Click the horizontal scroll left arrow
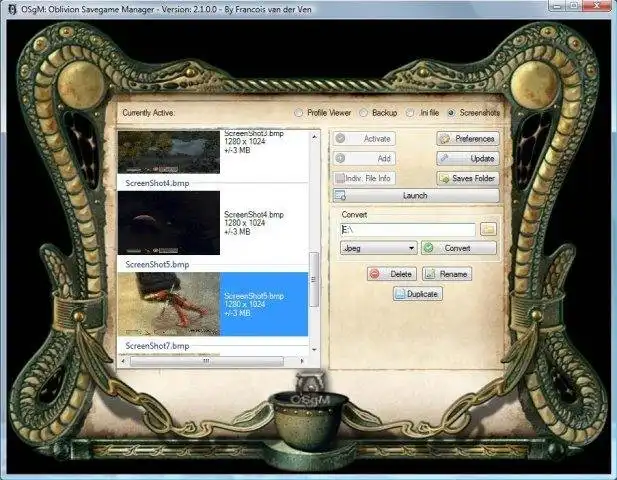Image resolution: width=617 pixels, height=480 pixels. (123, 361)
